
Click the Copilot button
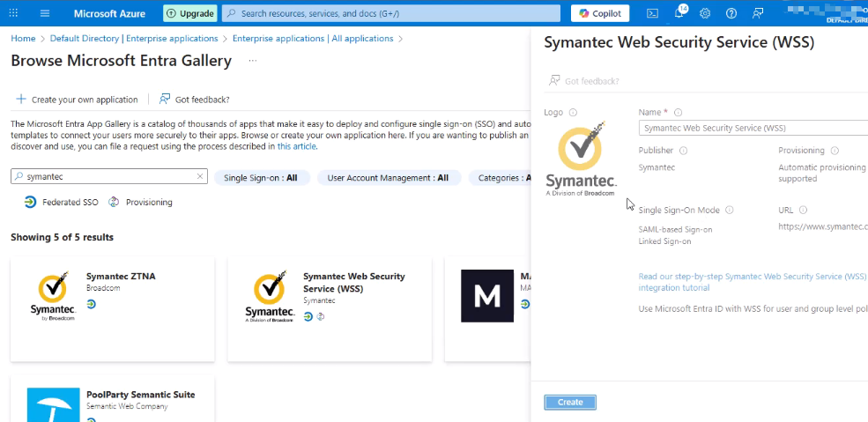600,13
